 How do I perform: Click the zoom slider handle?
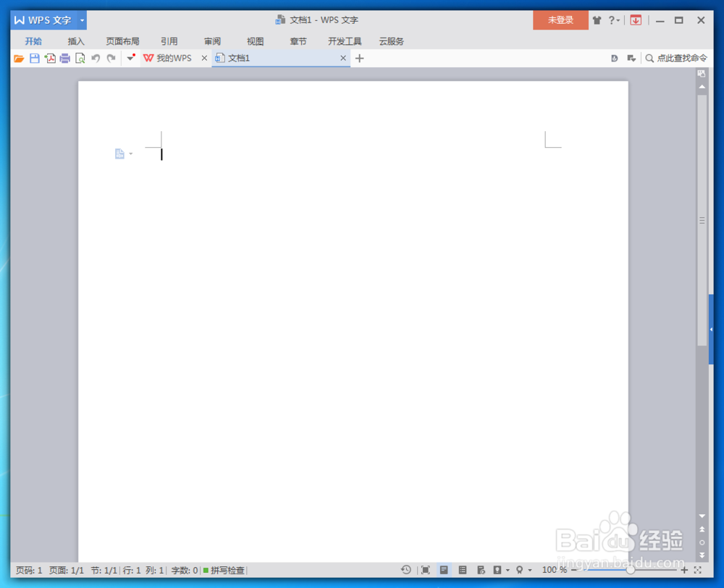tap(630, 571)
